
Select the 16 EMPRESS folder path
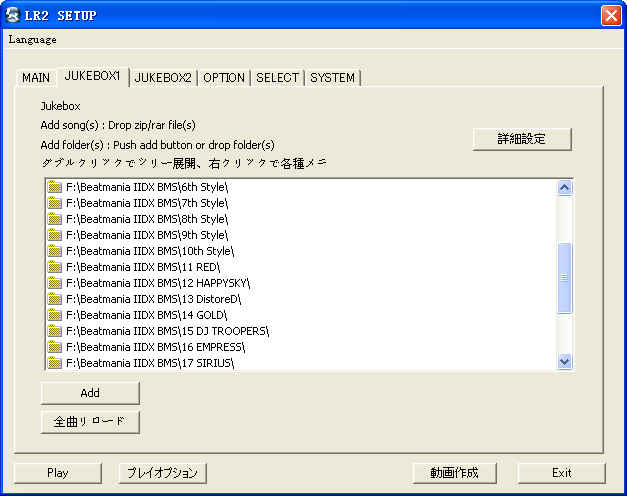coord(156,347)
